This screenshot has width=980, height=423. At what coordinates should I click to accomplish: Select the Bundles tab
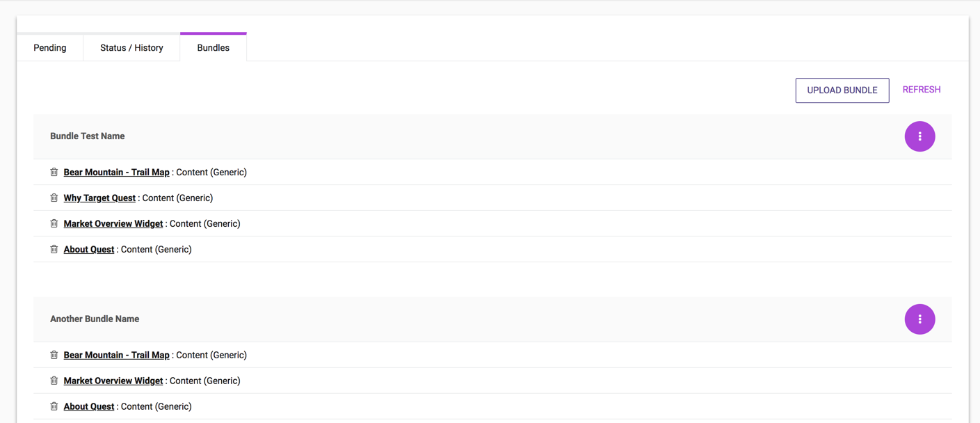click(x=213, y=48)
